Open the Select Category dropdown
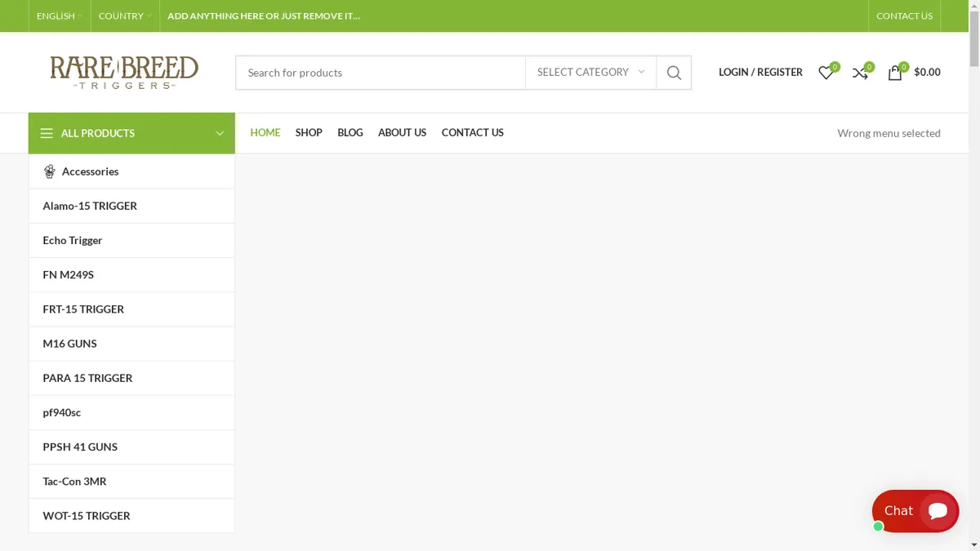 pos(590,73)
